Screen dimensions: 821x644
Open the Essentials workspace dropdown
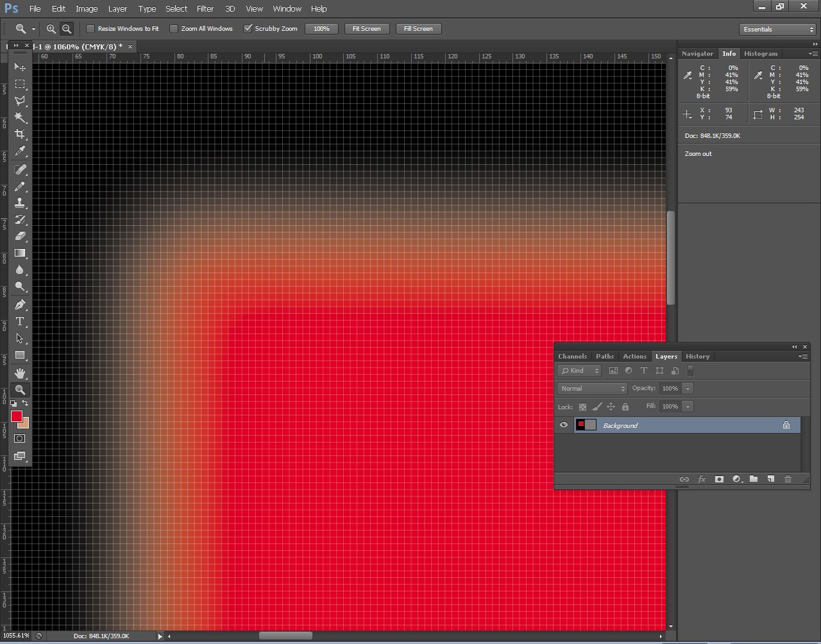[x=777, y=30]
